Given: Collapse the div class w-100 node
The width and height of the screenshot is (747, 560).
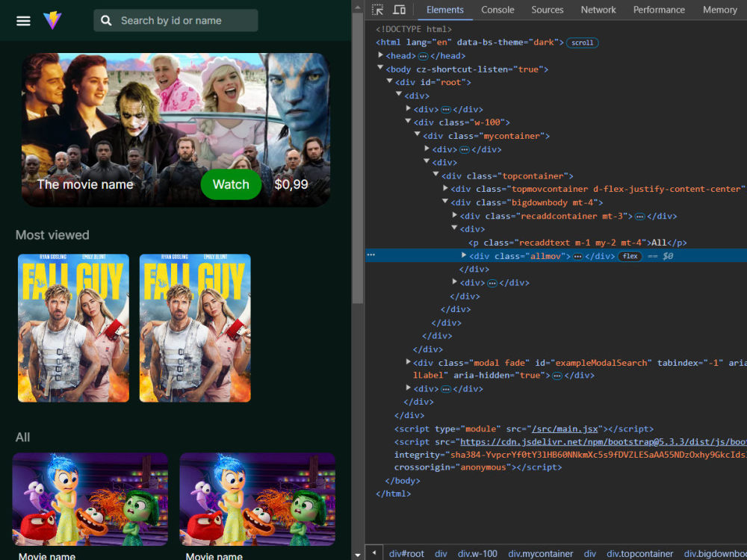Looking at the screenshot, I should 409,122.
